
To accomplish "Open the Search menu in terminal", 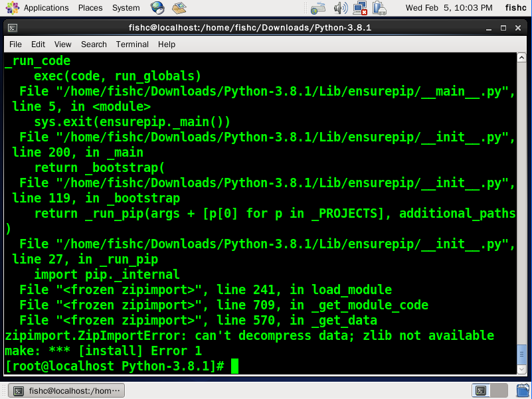I will pos(94,44).
